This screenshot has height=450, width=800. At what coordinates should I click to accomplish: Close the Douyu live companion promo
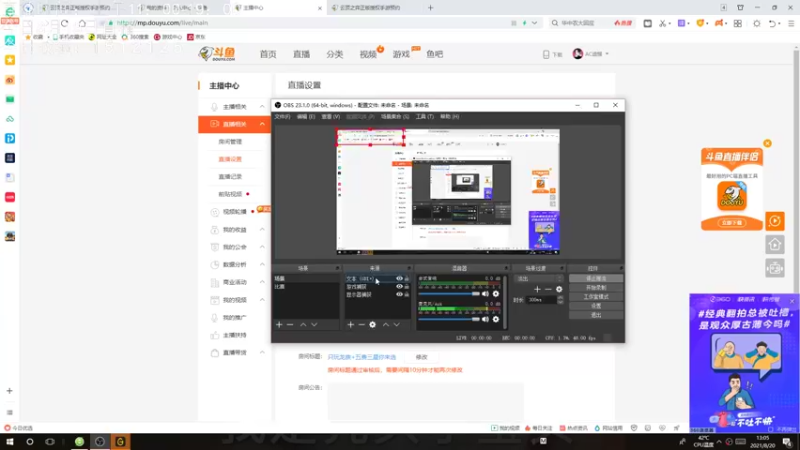[x=767, y=143]
